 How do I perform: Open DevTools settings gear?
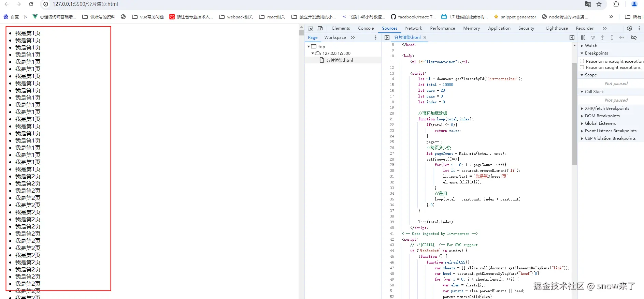(x=630, y=28)
